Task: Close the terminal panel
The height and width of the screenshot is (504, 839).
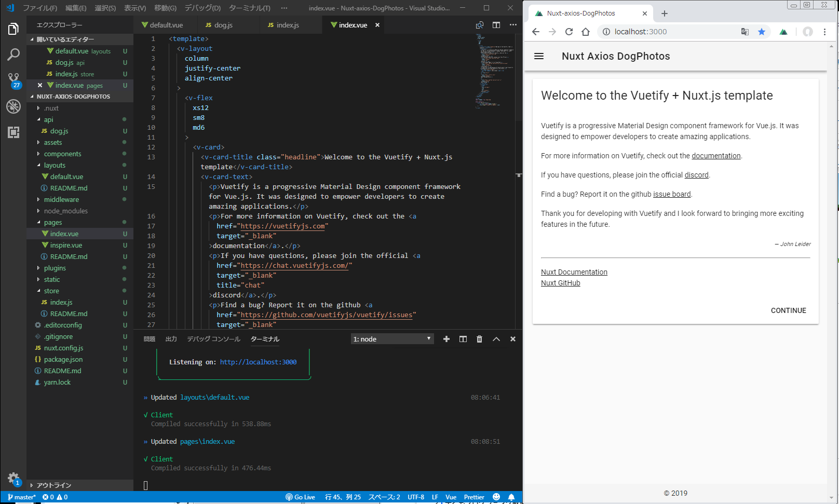Action: coord(513,339)
